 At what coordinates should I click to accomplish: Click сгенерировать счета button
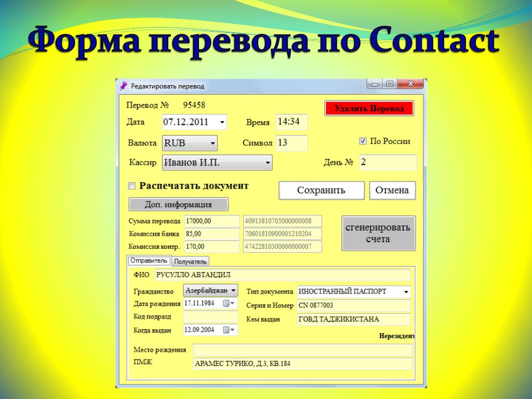pyautogui.click(x=378, y=233)
